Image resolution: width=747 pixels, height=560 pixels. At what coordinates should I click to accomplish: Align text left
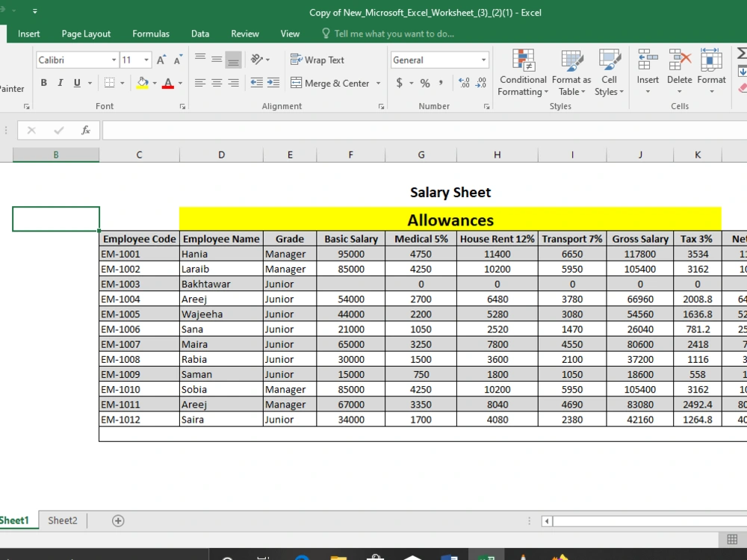[200, 83]
